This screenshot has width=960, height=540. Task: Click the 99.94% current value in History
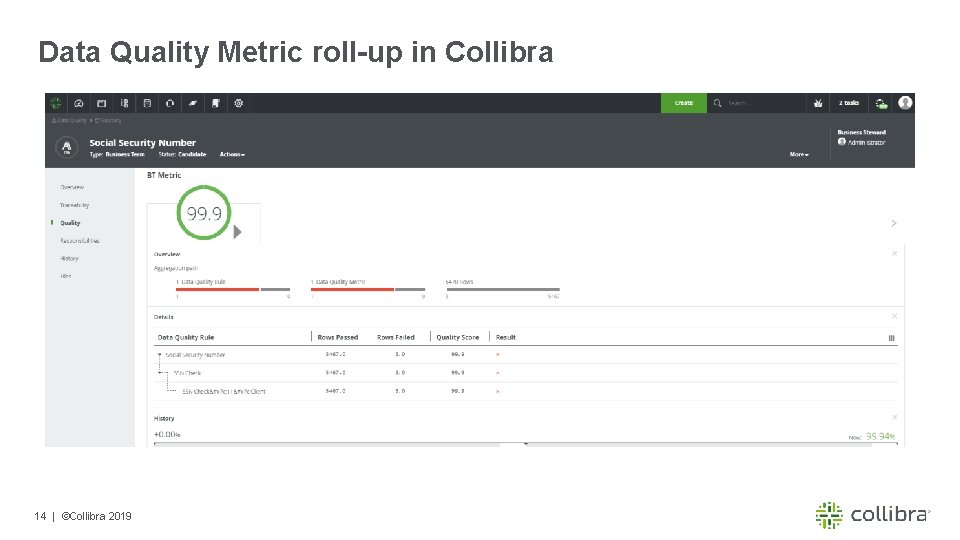pyautogui.click(x=880, y=437)
